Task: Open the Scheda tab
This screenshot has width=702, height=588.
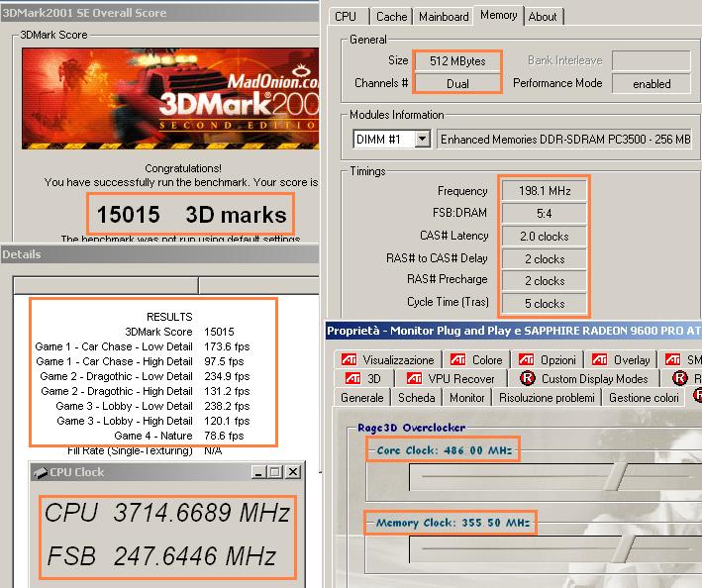Action: pyautogui.click(x=417, y=397)
